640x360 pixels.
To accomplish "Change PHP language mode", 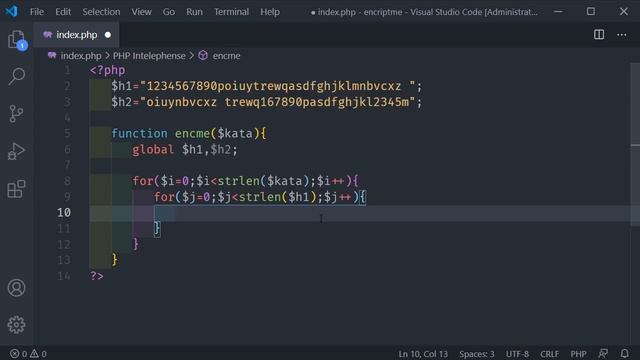I will (578, 353).
